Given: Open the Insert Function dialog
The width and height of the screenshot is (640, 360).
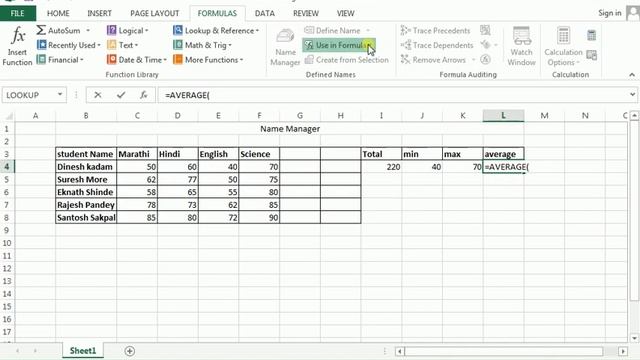Looking at the screenshot, I should point(17,46).
